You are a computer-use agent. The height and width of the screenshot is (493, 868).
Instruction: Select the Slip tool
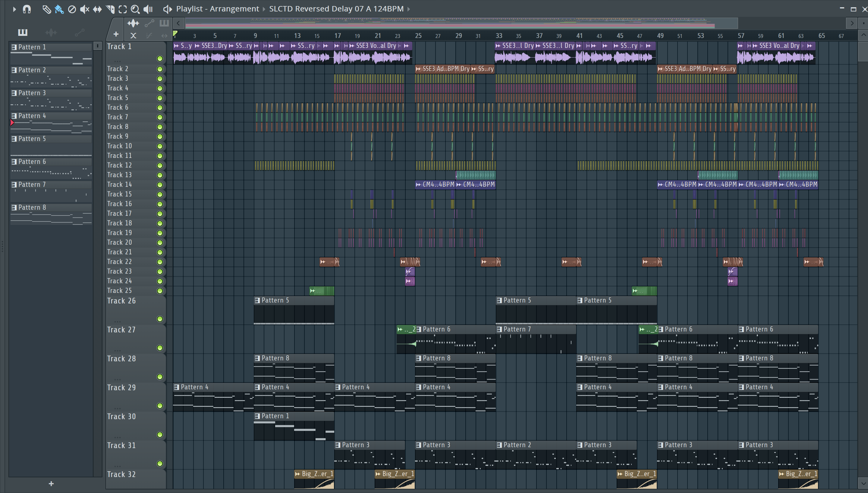click(97, 9)
